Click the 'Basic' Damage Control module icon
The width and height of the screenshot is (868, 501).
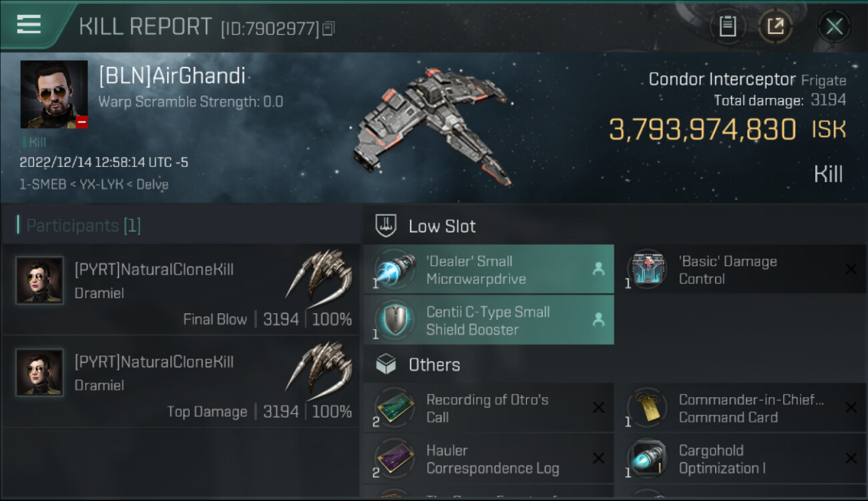click(646, 270)
